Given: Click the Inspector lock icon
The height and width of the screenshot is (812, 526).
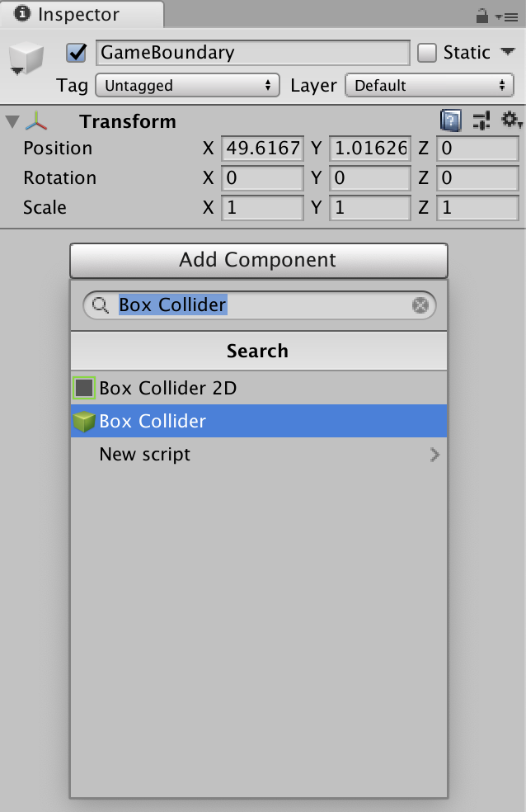Looking at the screenshot, I should click(482, 16).
